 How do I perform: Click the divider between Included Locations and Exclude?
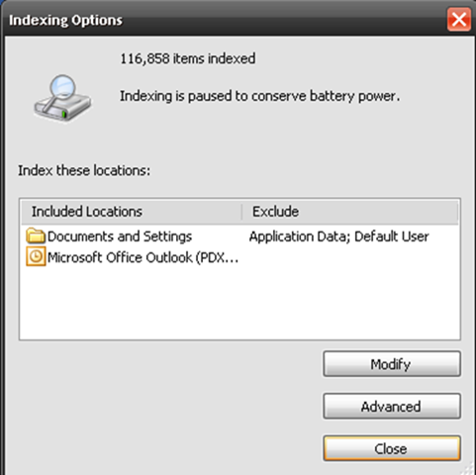(242, 212)
